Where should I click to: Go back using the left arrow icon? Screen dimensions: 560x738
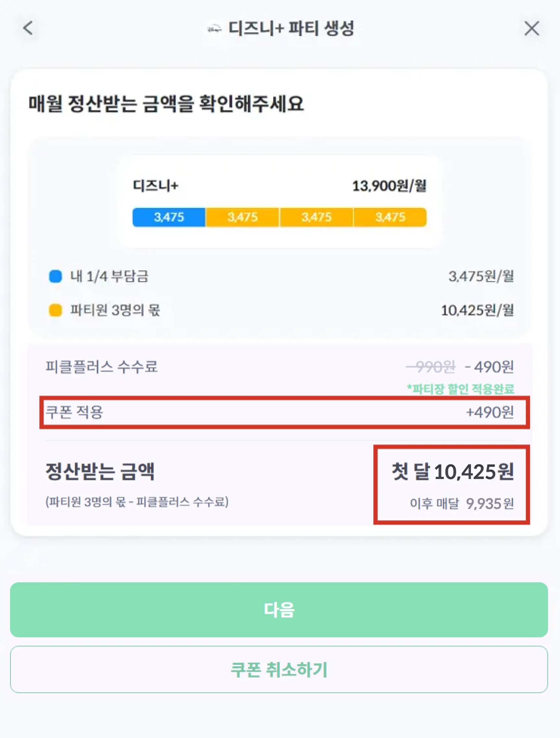28,28
